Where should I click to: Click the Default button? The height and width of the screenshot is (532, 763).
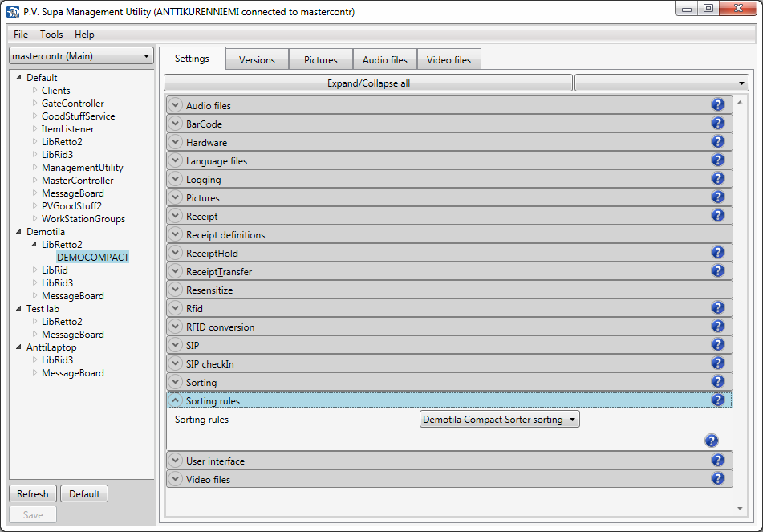[84, 494]
